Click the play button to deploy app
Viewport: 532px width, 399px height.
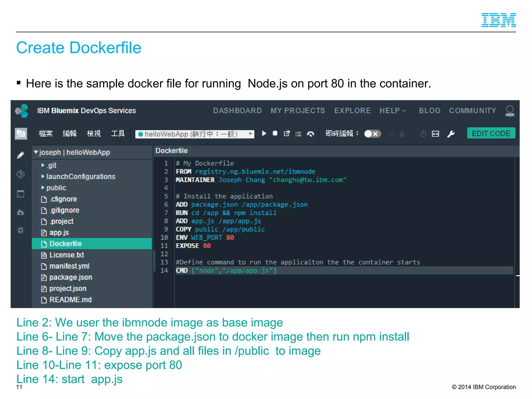(x=264, y=134)
